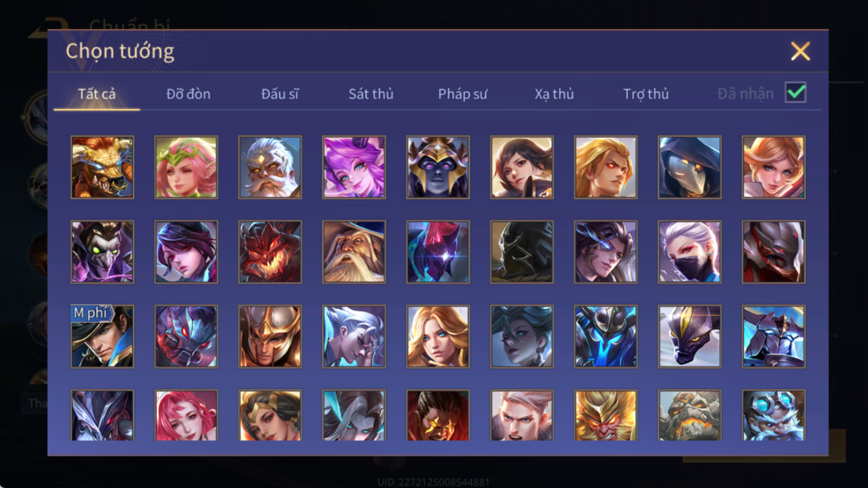Select the golden bull hero portrait
Image resolution: width=868 pixels, height=488 pixels.
coord(102,167)
